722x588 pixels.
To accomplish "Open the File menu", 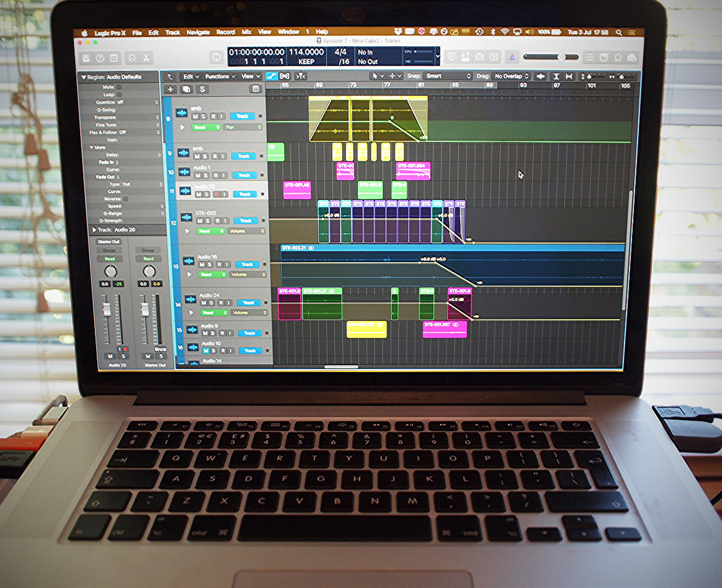I will (x=137, y=33).
